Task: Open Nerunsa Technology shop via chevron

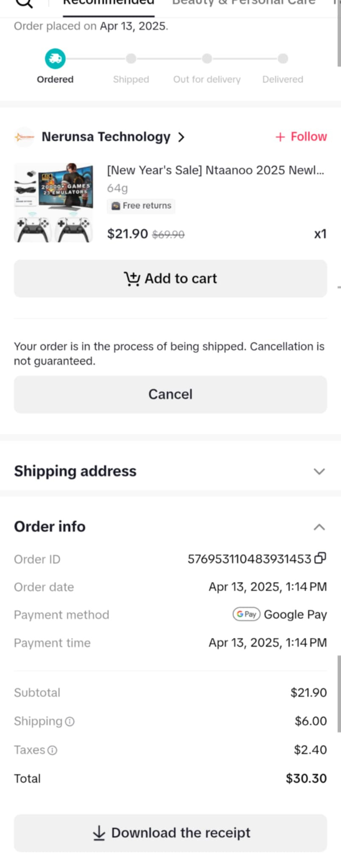Action: (181, 137)
